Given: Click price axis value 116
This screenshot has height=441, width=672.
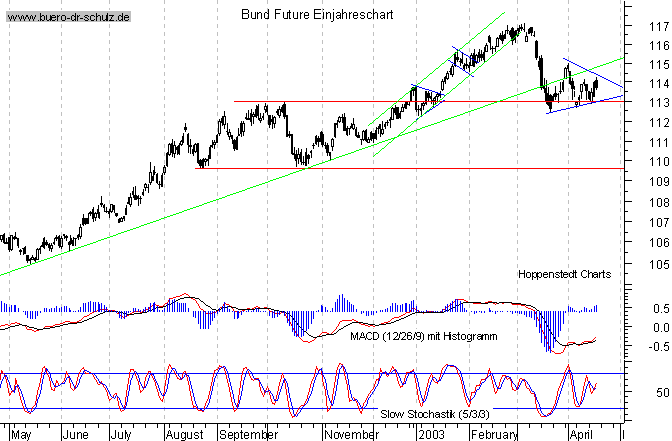Looking at the screenshot, I should pyautogui.click(x=659, y=45).
